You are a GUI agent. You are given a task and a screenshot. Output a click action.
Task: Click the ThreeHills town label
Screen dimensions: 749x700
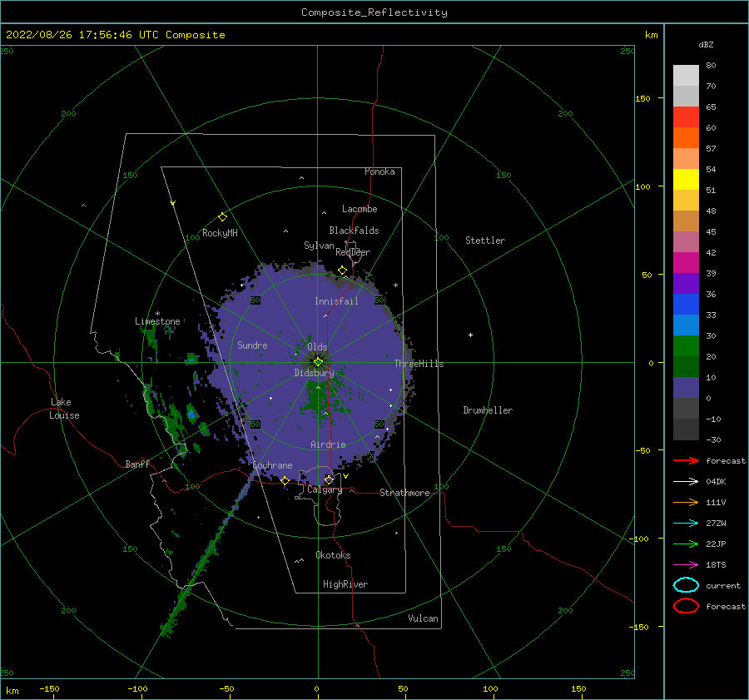[419, 364]
